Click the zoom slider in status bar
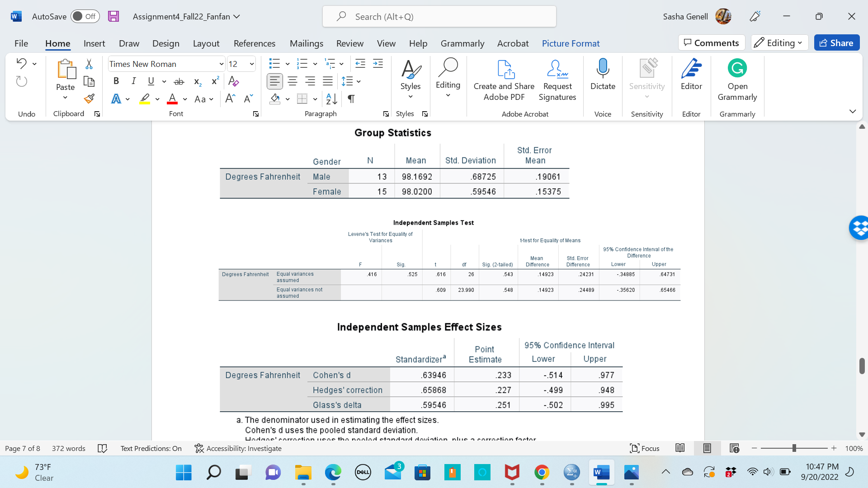This screenshot has height=488, width=868. (794, 448)
